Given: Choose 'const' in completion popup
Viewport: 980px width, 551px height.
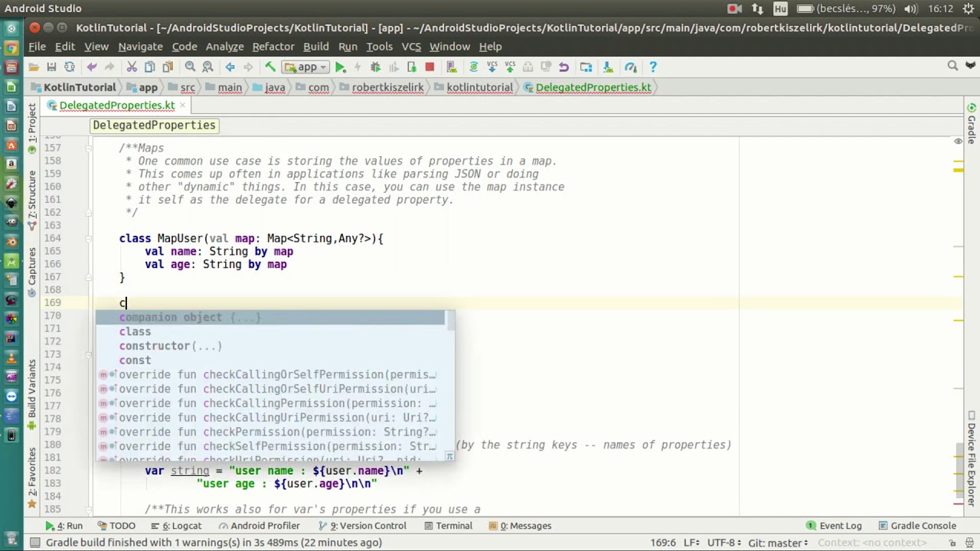Looking at the screenshot, I should click(269, 360).
